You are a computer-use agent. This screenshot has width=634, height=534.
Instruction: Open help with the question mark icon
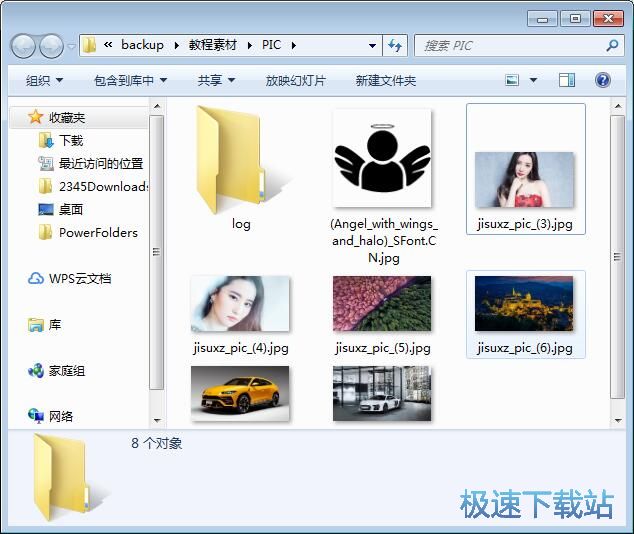point(602,80)
